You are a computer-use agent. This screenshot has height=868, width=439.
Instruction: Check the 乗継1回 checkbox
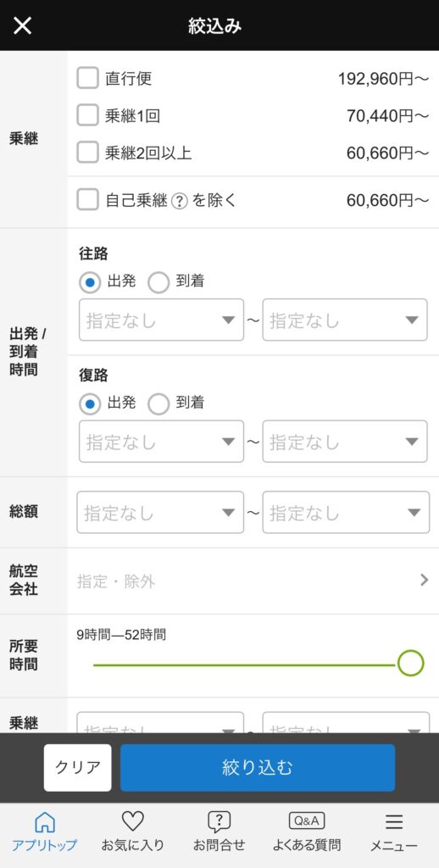tap(87, 115)
